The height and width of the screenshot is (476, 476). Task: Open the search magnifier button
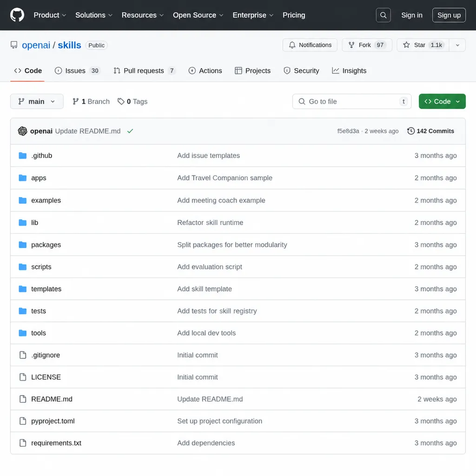tap(383, 15)
